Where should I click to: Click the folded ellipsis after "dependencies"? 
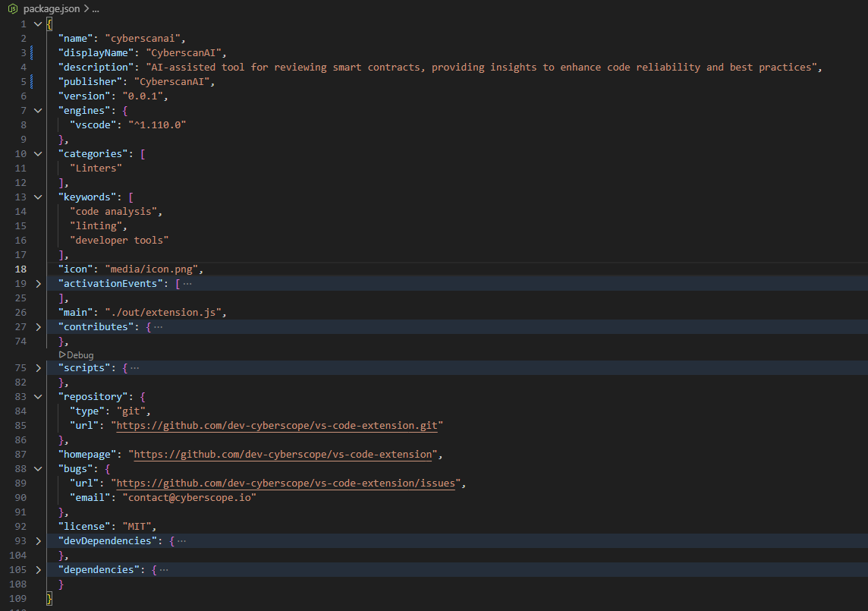(164, 569)
